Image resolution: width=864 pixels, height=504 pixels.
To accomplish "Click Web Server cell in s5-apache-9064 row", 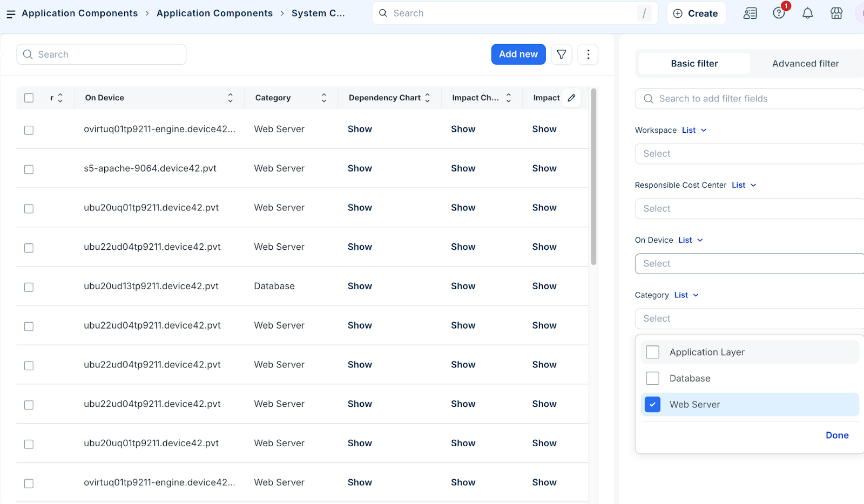I will pyautogui.click(x=279, y=168).
